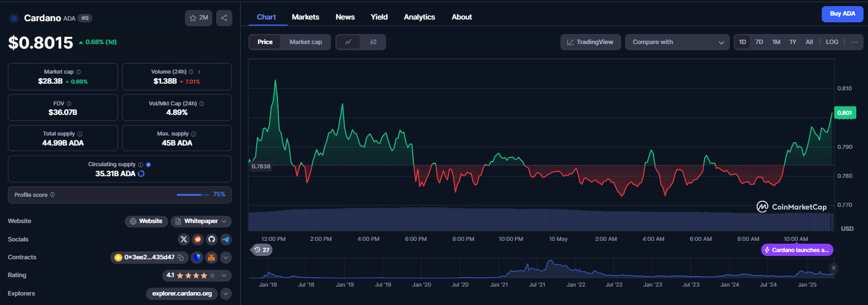
Task: Expand the 4.1 rating dropdown
Action: pos(197,275)
